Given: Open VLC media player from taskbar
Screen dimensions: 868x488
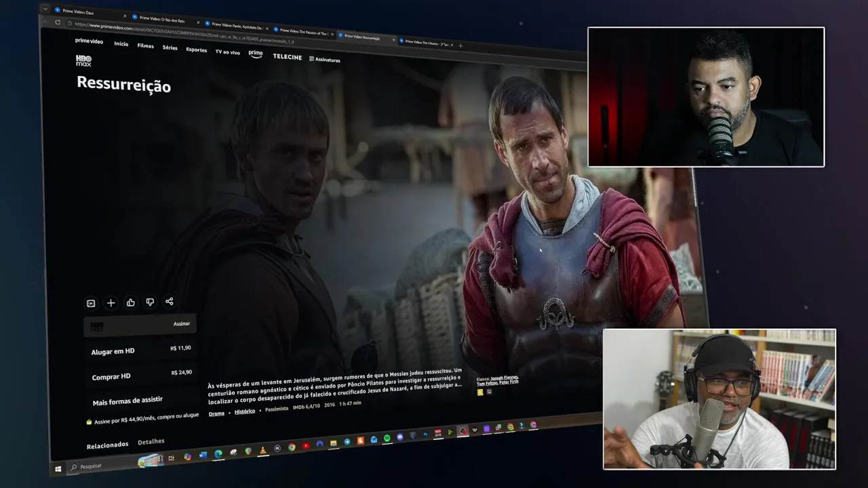Looking at the screenshot, I should [x=263, y=450].
